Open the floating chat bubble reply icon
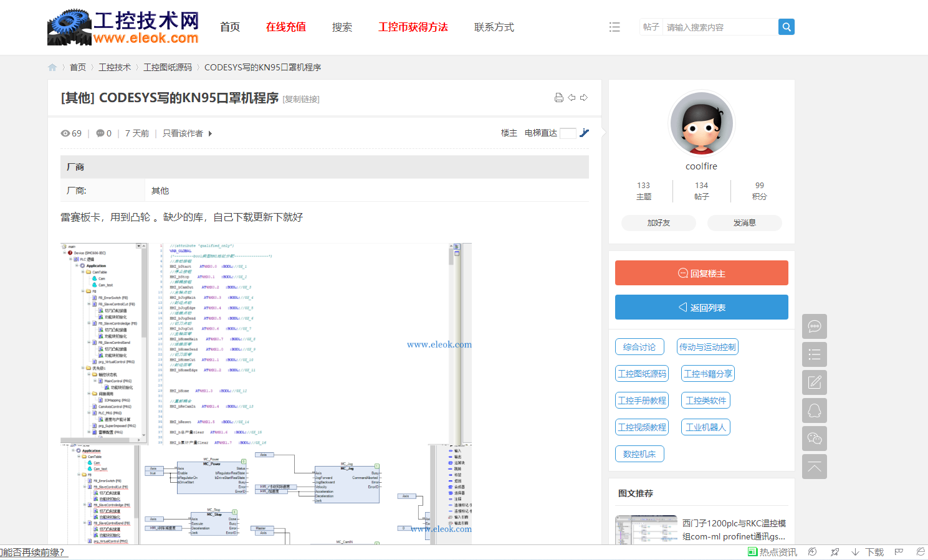 coord(814,326)
